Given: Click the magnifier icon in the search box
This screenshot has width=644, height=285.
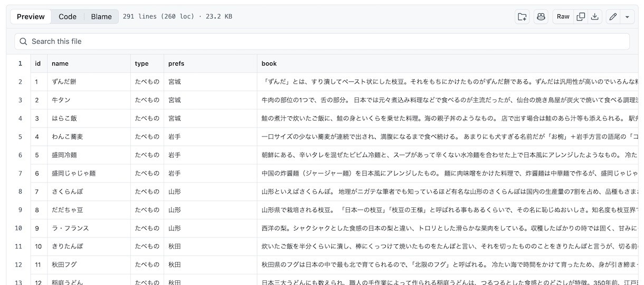Looking at the screenshot, I should click(23, 41).
